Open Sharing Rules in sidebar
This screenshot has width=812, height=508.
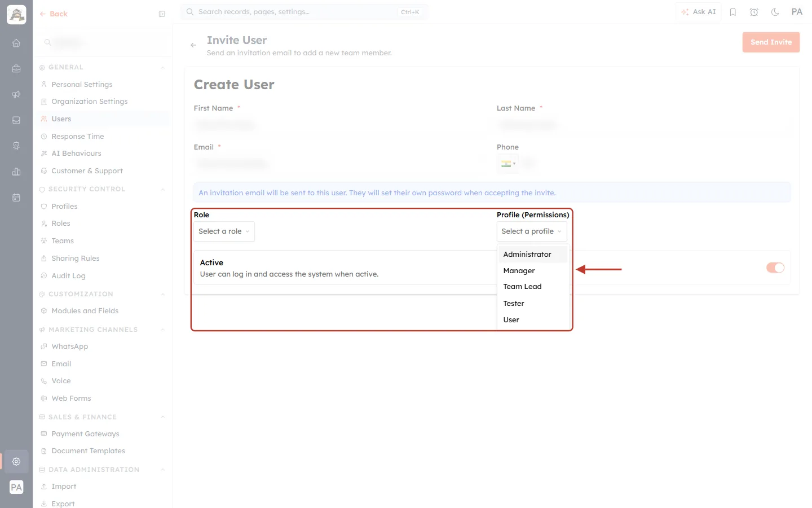[x=75, y=259]
